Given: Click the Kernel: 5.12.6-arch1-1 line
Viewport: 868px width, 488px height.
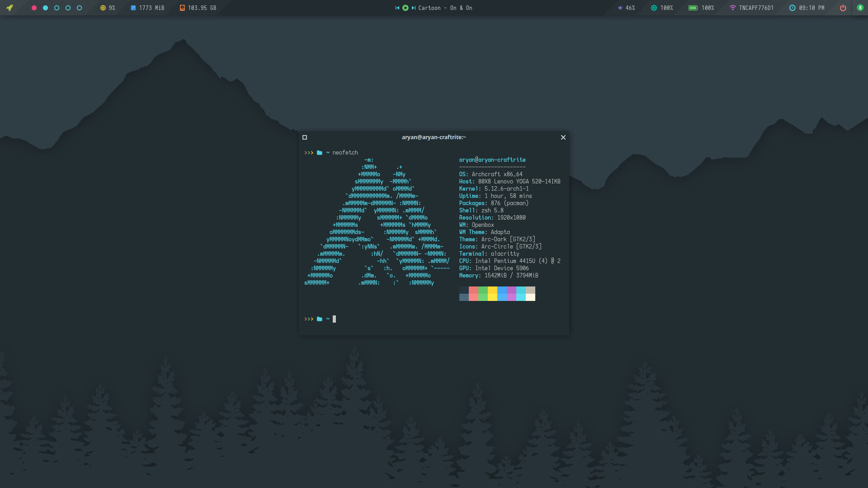Looking at the screenshot, I should click(x=494, y=189).
